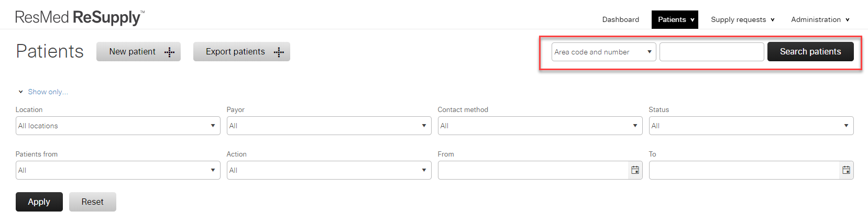Click the ResMed ReSupply logo
868x222 pixels.
click(80, 17)
